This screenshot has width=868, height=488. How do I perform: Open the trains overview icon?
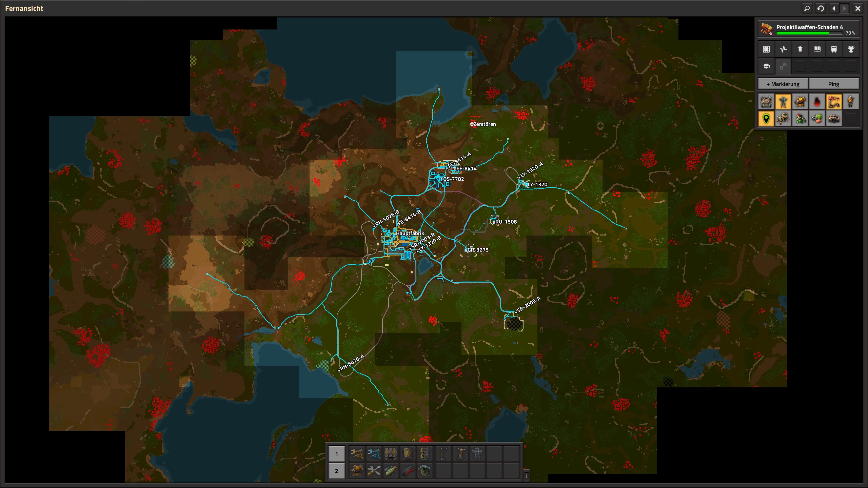pyautogui.click(x=834, y=49)
